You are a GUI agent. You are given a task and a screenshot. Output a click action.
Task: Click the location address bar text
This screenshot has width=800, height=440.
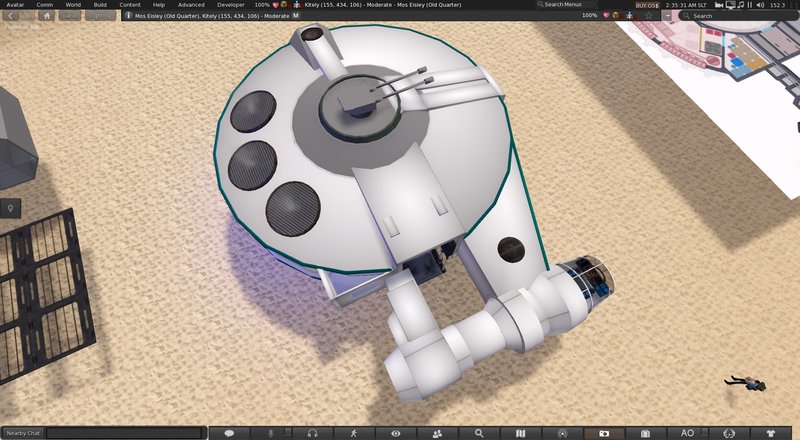point(212,16)
